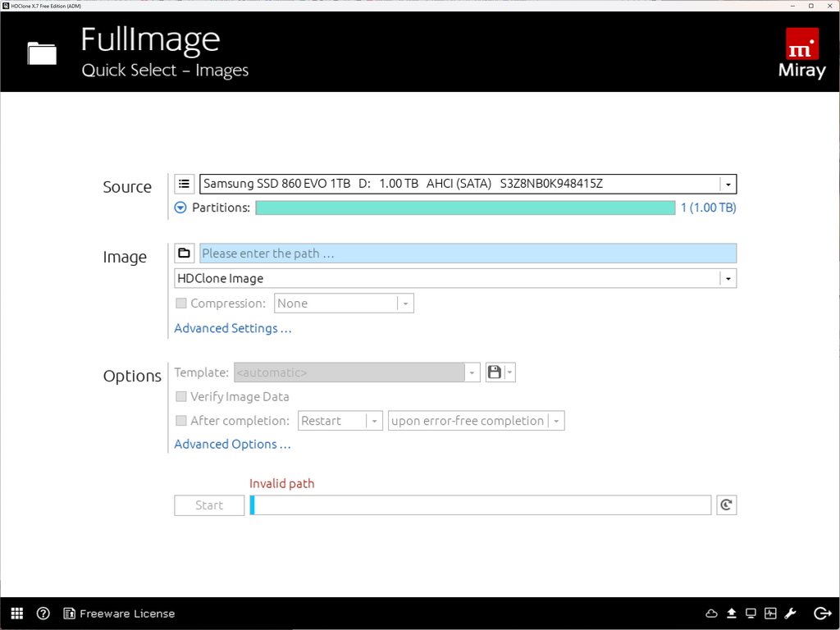Click the save template floppy disk icon
This screenshot has height=630, width=840.
pos(495,372)
